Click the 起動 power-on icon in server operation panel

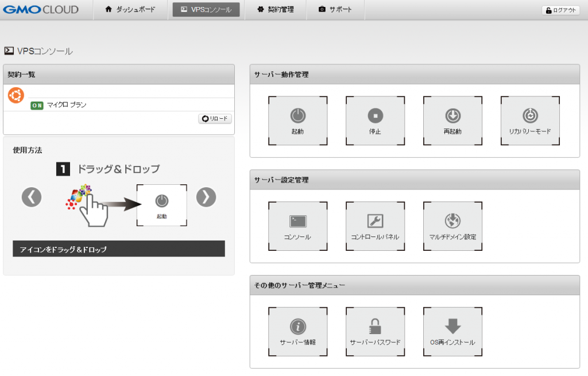click(298, 121)
